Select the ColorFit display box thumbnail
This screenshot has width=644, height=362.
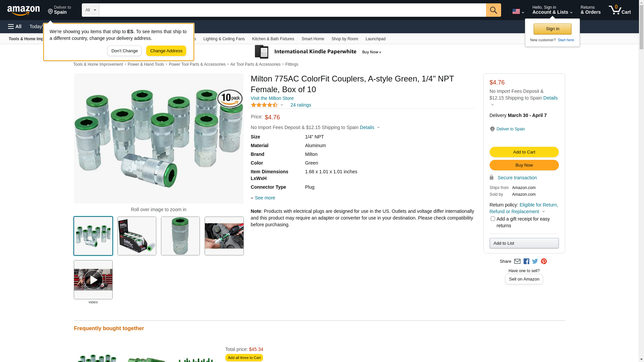137,236
